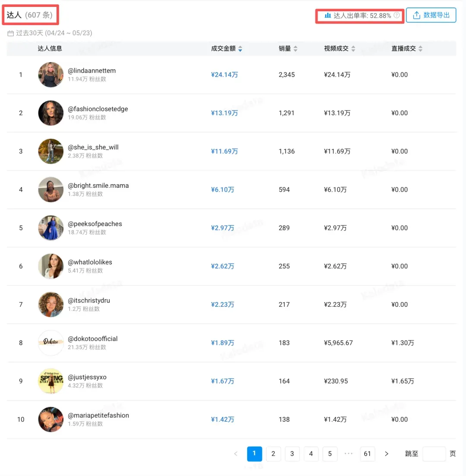Viewport: 466px width, 476px height.
Task: Open @justjessyxo's ¥1.67万 sales amount
Action: [223, 381]
